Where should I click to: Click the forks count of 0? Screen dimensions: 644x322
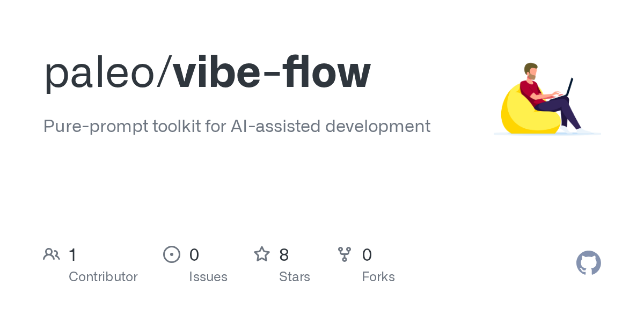367,254
